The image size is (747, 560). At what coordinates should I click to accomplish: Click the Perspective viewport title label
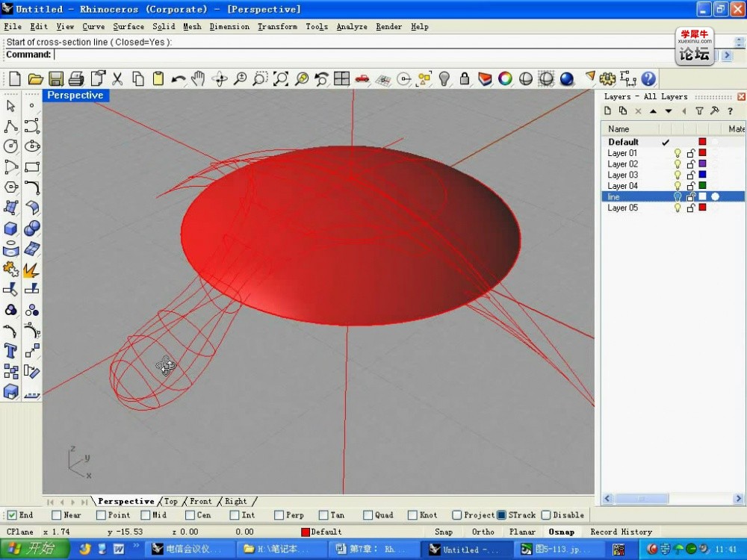pyautogui.click(x=75, y=96)
